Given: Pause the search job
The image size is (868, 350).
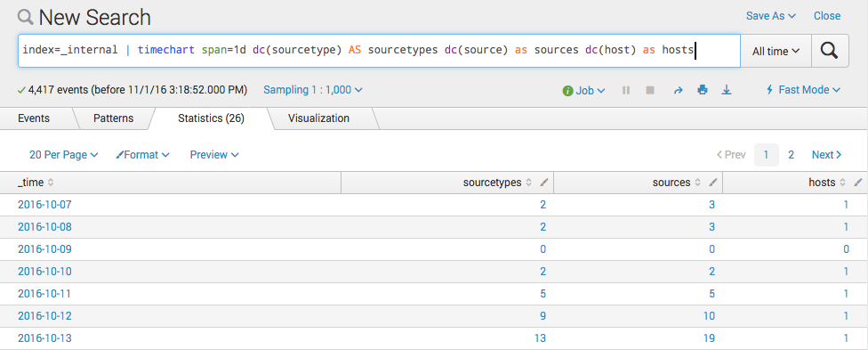Looking at the screenshot, I should pyautogui.click(x=626, y=90).
